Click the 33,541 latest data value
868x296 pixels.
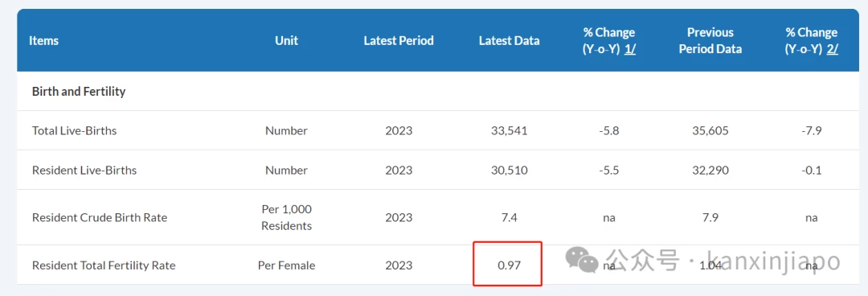[510, 131]
